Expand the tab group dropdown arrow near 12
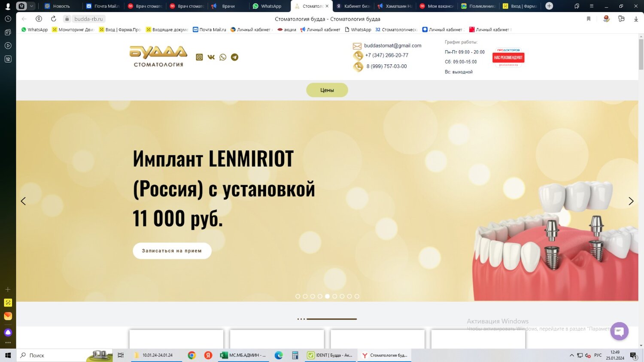Viewport: 644px width, 362px height. coord(31,6)
